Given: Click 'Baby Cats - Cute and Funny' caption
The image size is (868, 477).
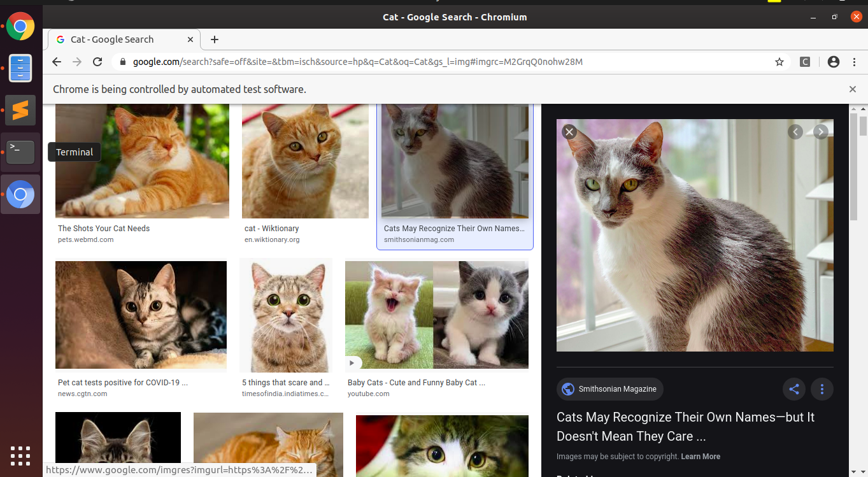Looking at the screenshot, I should click(x=416, y=383).
